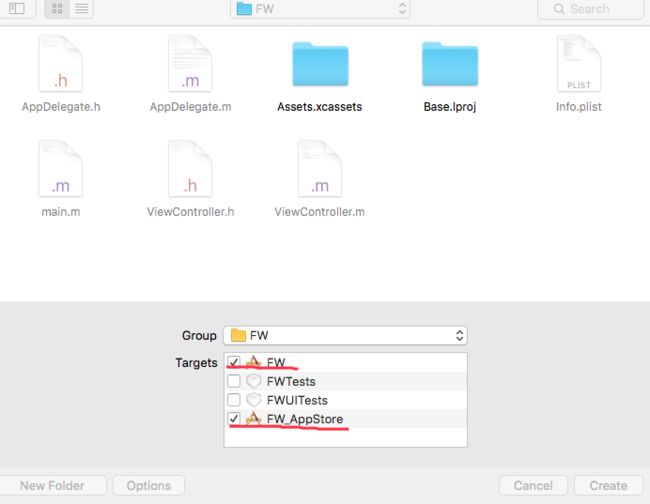
Task: Click the Base.lproj label
Action: pos(450,107)
